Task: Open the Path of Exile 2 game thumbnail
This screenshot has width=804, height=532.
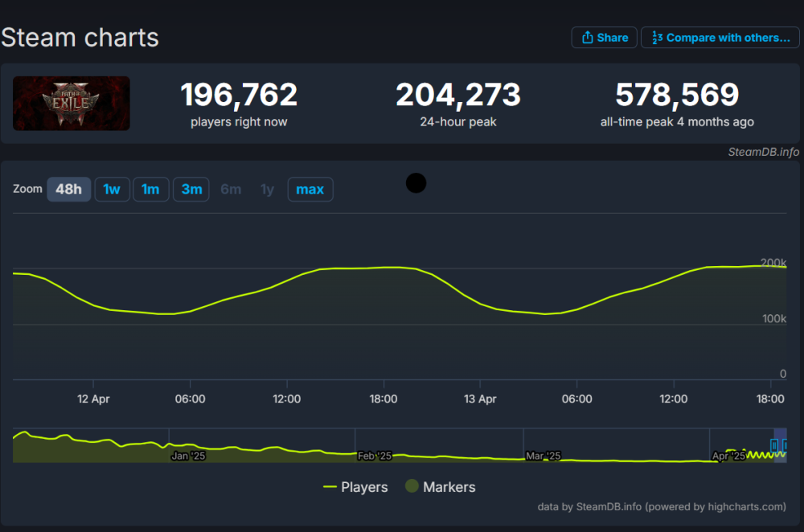Action: (72, 103)
